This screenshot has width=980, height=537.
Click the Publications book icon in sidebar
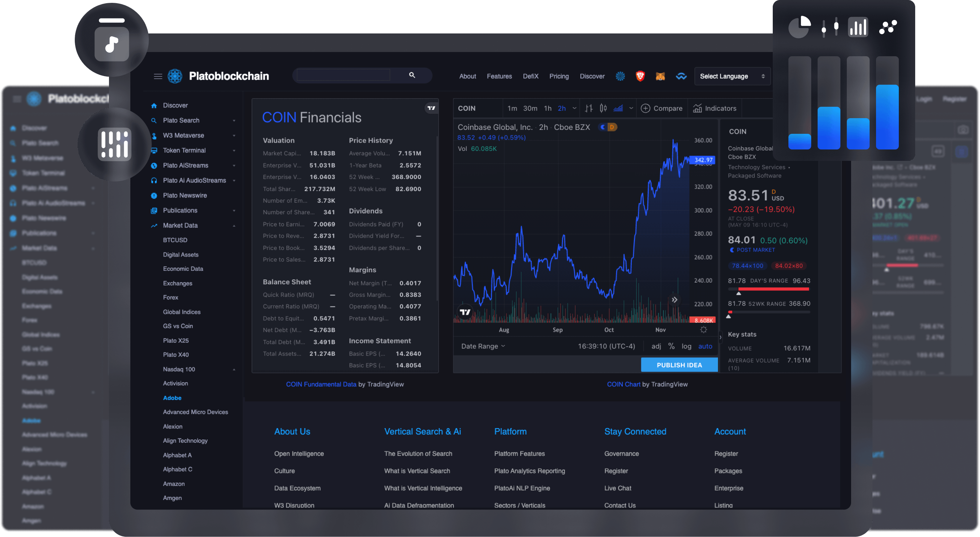154,211
